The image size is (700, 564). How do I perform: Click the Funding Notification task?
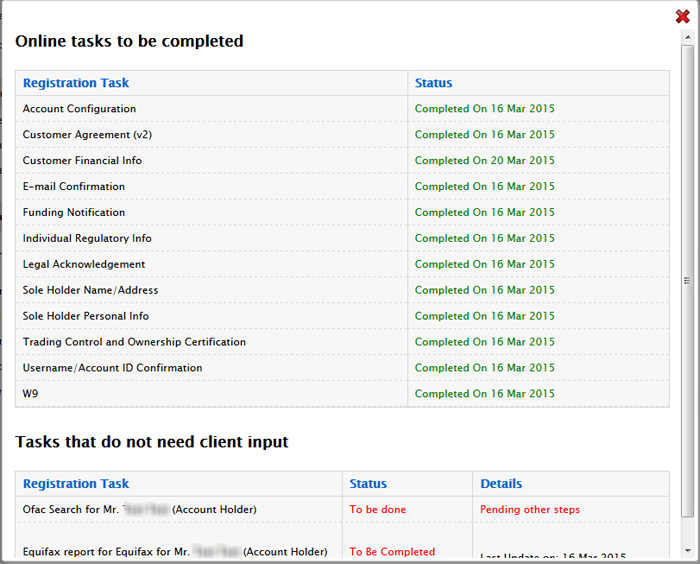click(74, 213)
